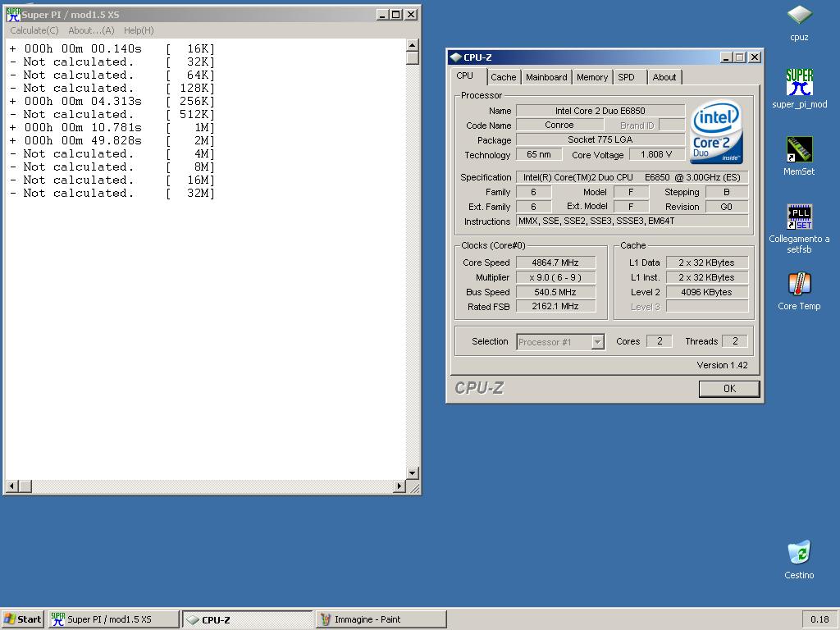Image resolution: width=840 pixels, height=630 pixels.
Task: Click the 512K Not calculated line
Action: pyautogui.click(x=112, y=114)
